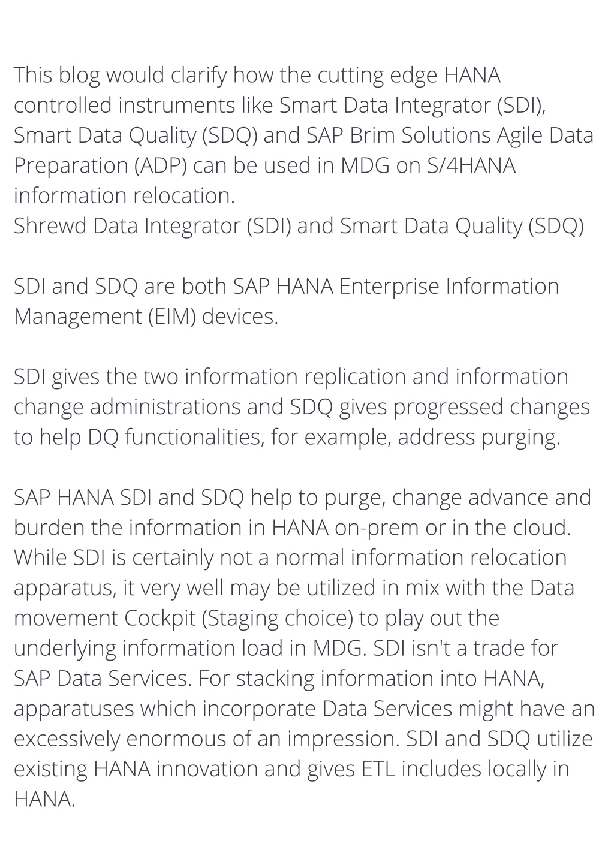Click the heading 'Shrewd Data Integrator (SDI)'
Image resolution: width=614 pixels, height=868 pixels.
point(152,226)
